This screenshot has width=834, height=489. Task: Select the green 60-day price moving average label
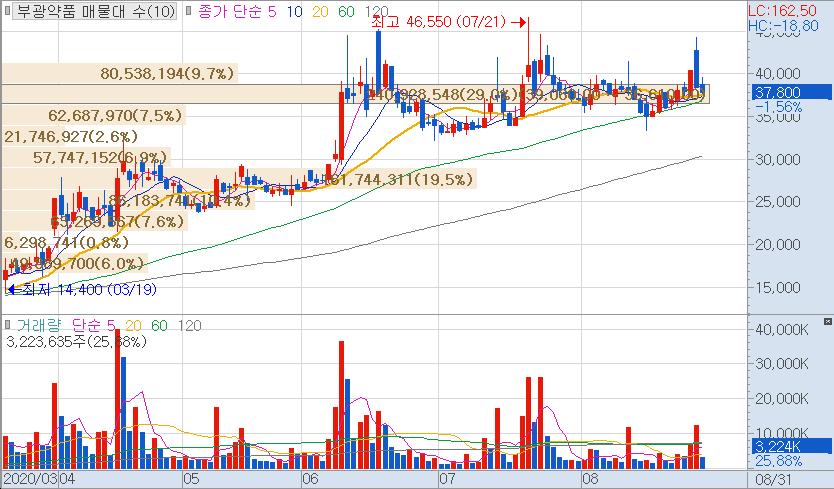346,11
